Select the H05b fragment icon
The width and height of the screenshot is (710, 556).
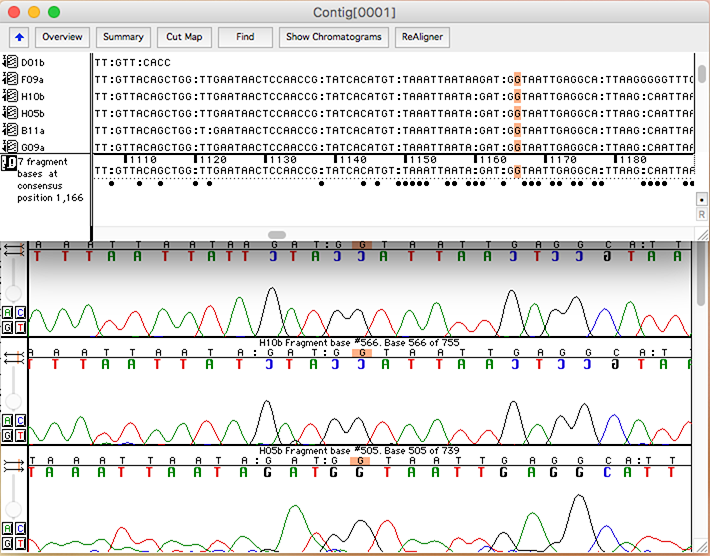click(10, 113)
